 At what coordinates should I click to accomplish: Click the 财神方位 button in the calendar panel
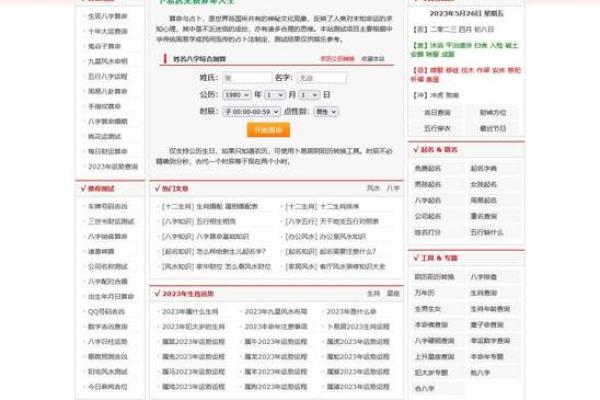(x=493, y=113)
